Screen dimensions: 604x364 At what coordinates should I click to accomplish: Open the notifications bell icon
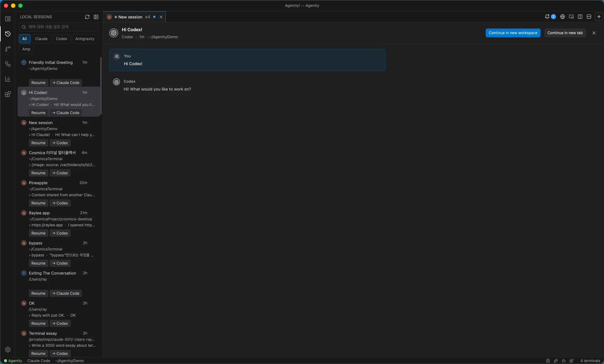tap(547, 17)
